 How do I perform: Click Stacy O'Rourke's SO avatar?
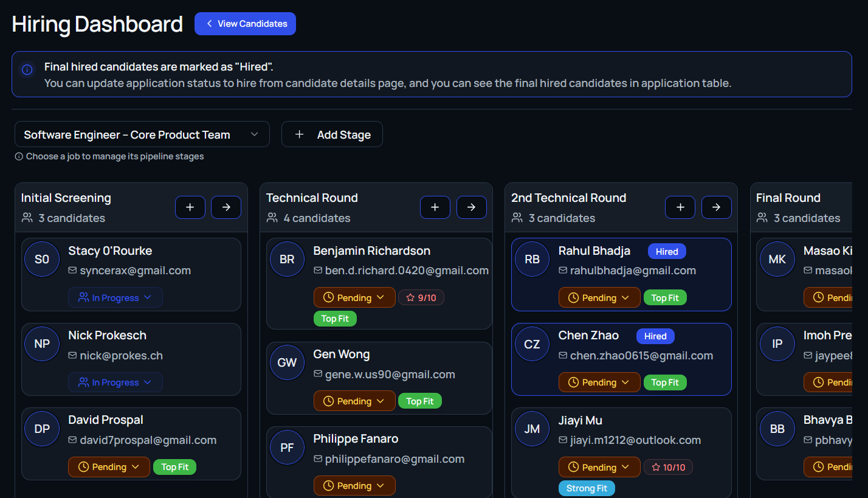click(x=42, y=260)
